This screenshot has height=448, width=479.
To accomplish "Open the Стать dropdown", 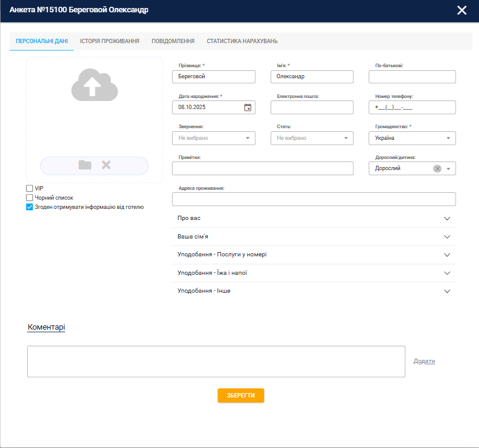I will pyautogui.click(x=312, y=138).
